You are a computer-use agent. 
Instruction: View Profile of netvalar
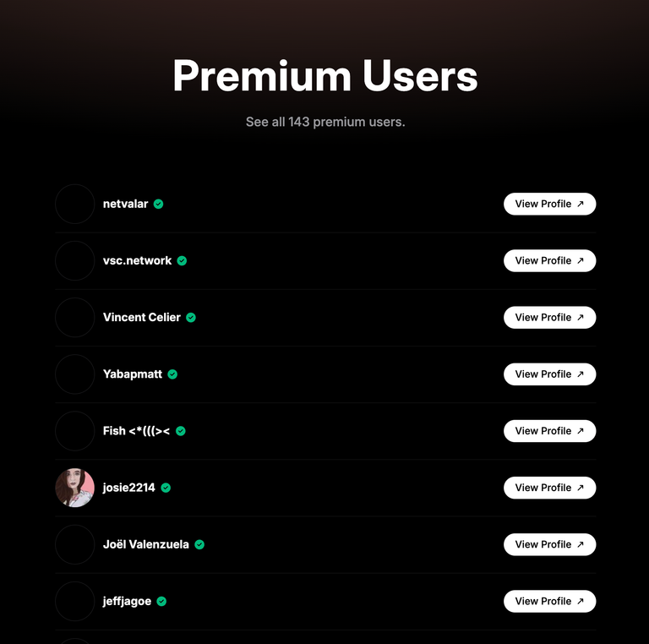pos(549,204)
